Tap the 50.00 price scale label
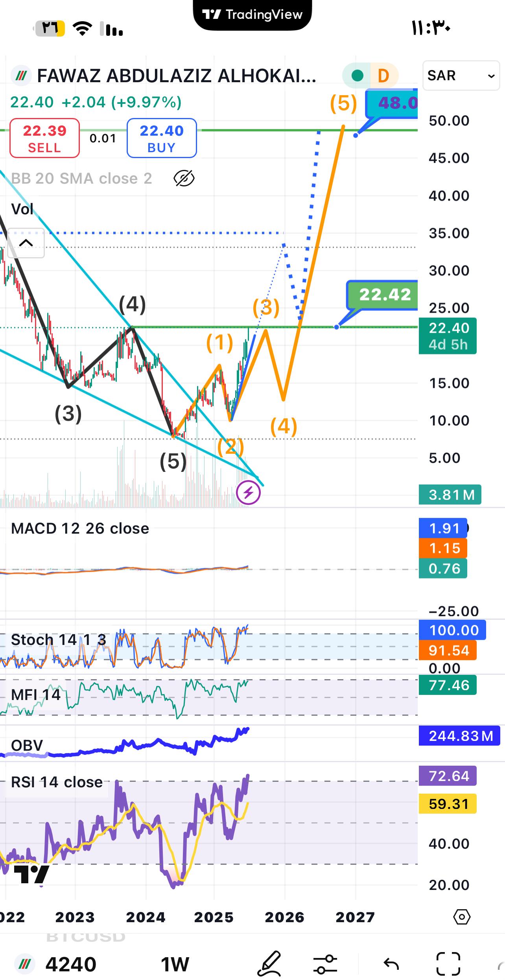The image size is (505, 980). [x=449, y=120]
